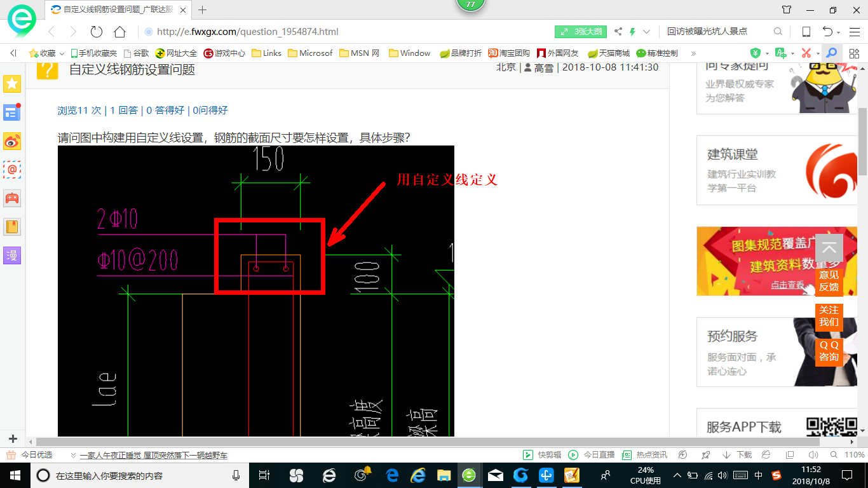Screen dimensions: 868x488
Task: Open the Window bookmark folder
Action: (409, 53)
